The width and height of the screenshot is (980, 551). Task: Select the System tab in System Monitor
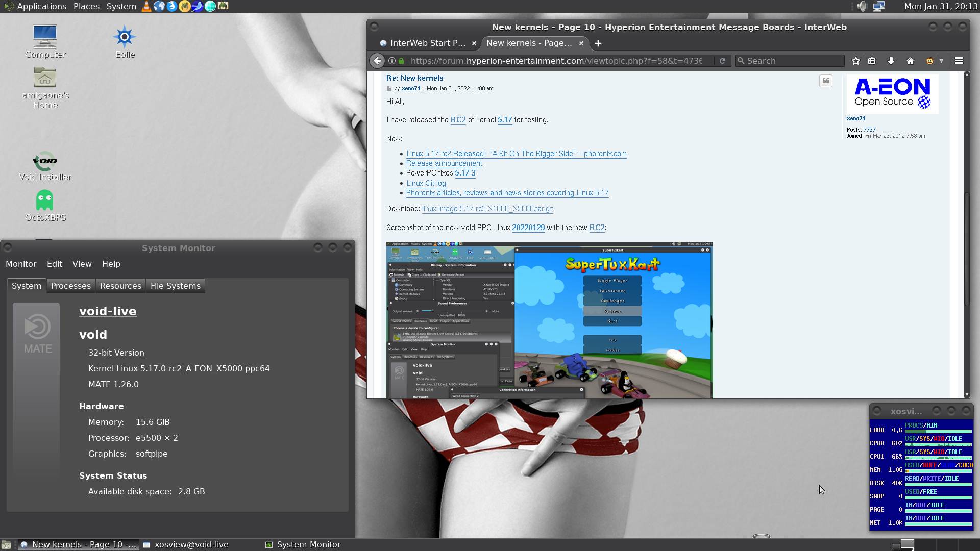pyautogui.click(x=27, y=286)
